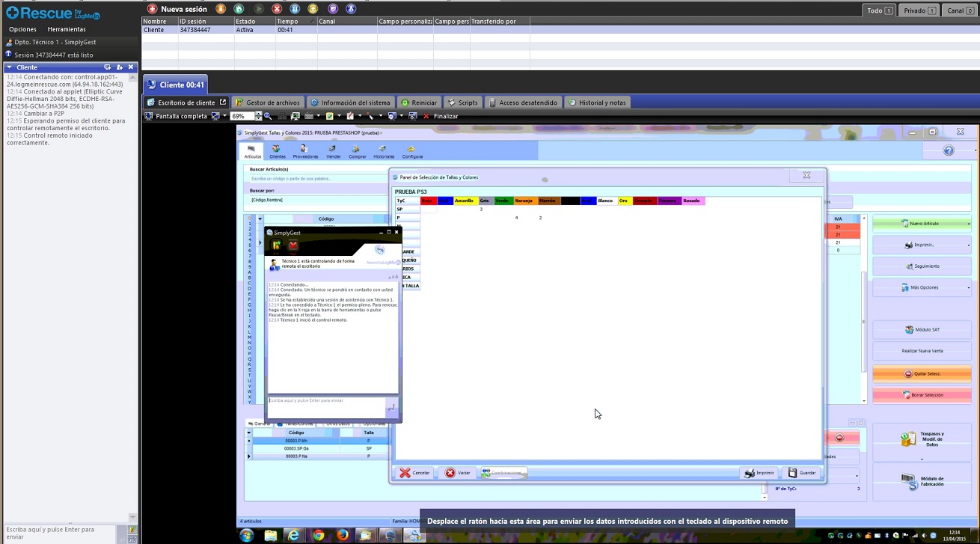Click the Finalizar red X icon
Viewport: 980px width, 544px height.
click(x=426, y=116)
